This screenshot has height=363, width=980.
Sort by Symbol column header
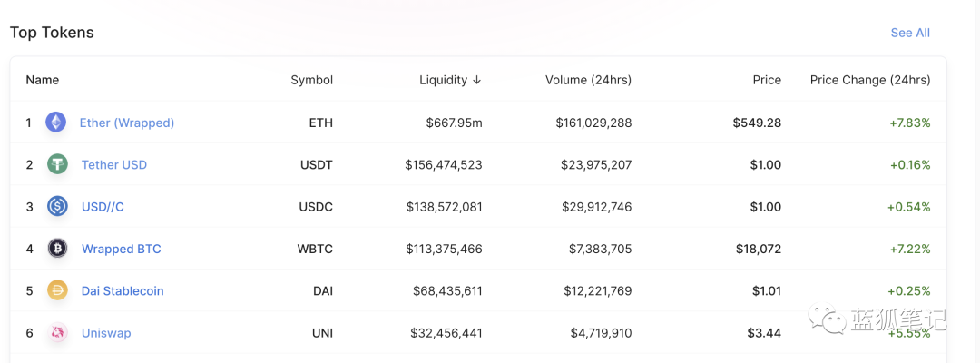click(311, 80)
